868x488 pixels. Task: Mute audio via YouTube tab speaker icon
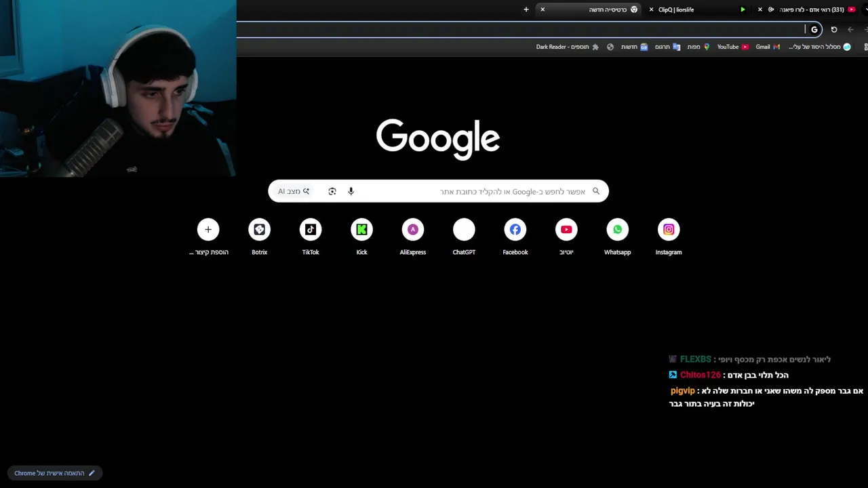click(x=771, y=9)
